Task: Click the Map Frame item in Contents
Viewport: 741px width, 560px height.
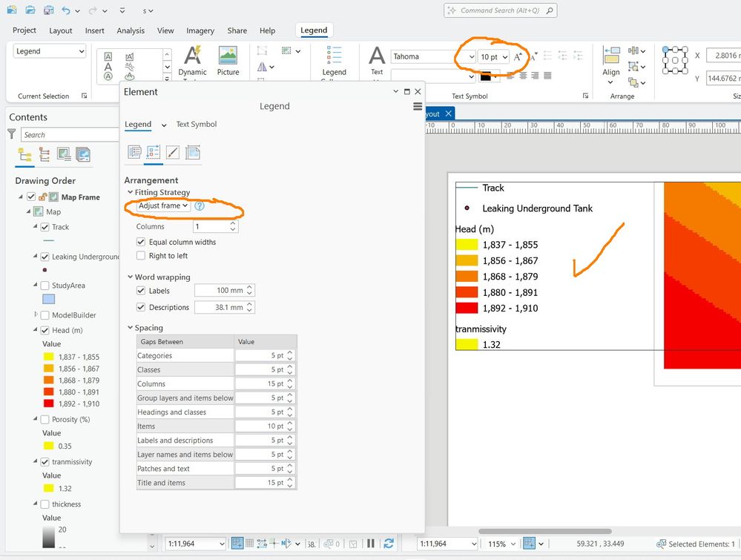Action: (x=80, y=197)
